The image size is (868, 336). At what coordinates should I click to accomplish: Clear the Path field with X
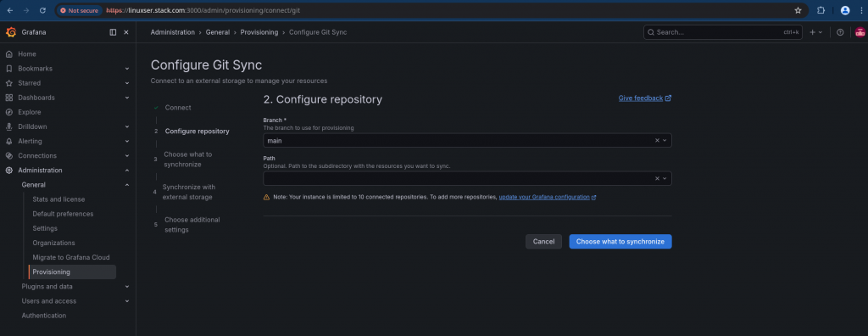point(657,178)
